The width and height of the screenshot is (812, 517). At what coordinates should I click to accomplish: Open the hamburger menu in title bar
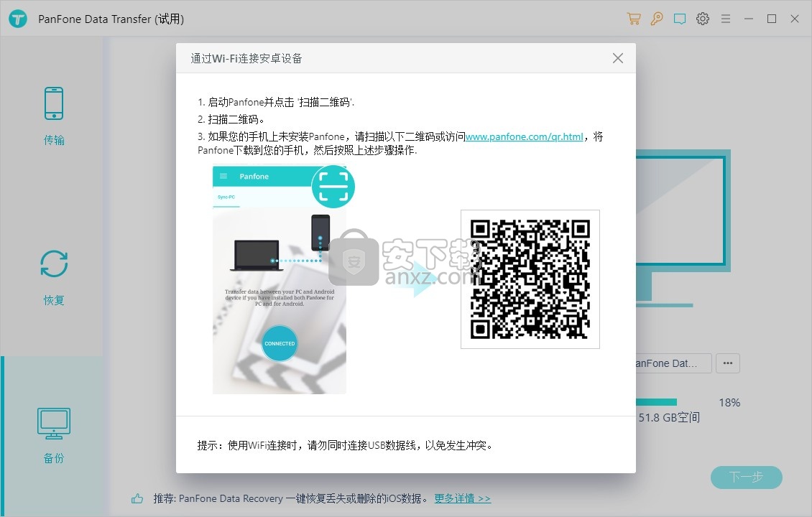726,19
